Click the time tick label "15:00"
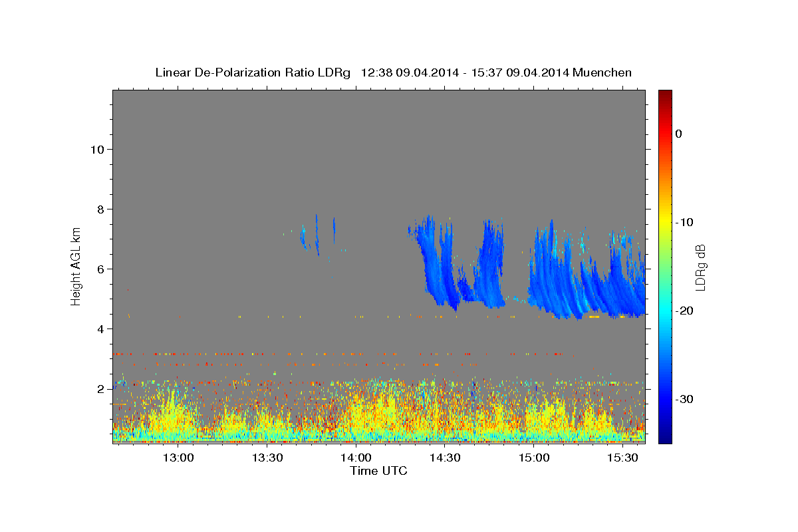The width and height of the screenshot is (798, 532). click(533, 458)
